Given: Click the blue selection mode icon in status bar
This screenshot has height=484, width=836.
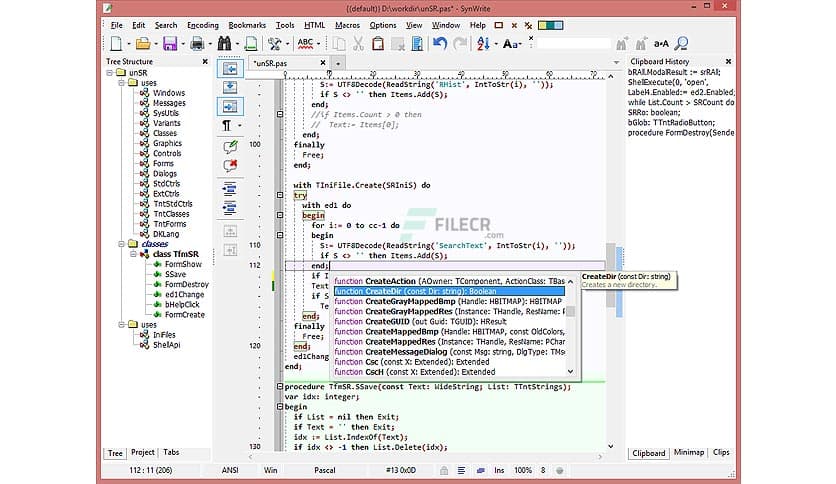Looking at the screenshot, I should tap(480, 470).
